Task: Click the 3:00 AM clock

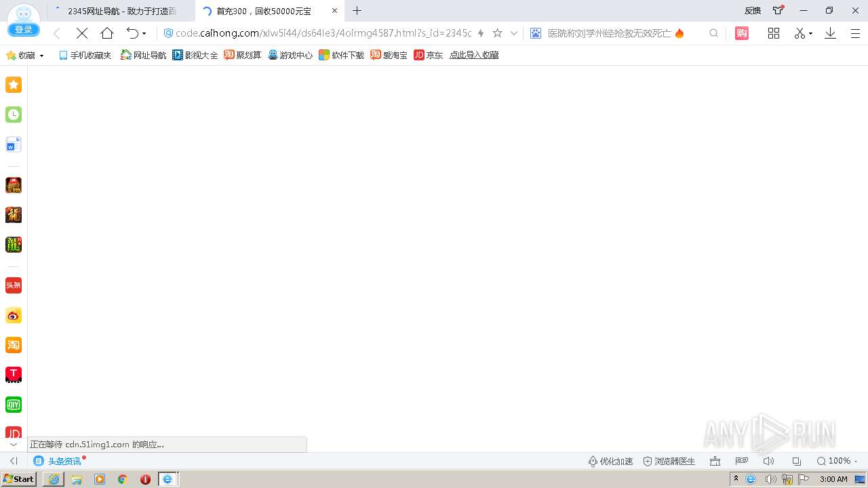Action: (x=833, y=479)
